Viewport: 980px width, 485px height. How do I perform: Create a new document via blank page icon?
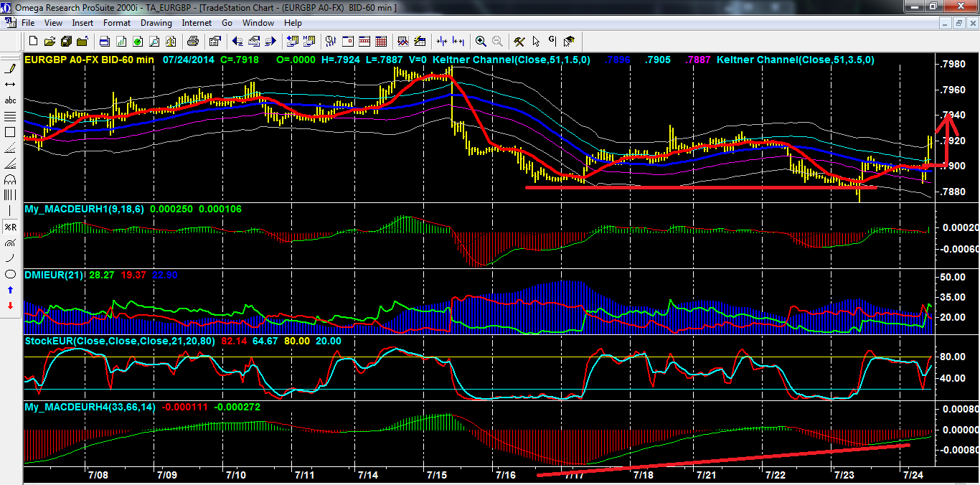coord(33,41)
